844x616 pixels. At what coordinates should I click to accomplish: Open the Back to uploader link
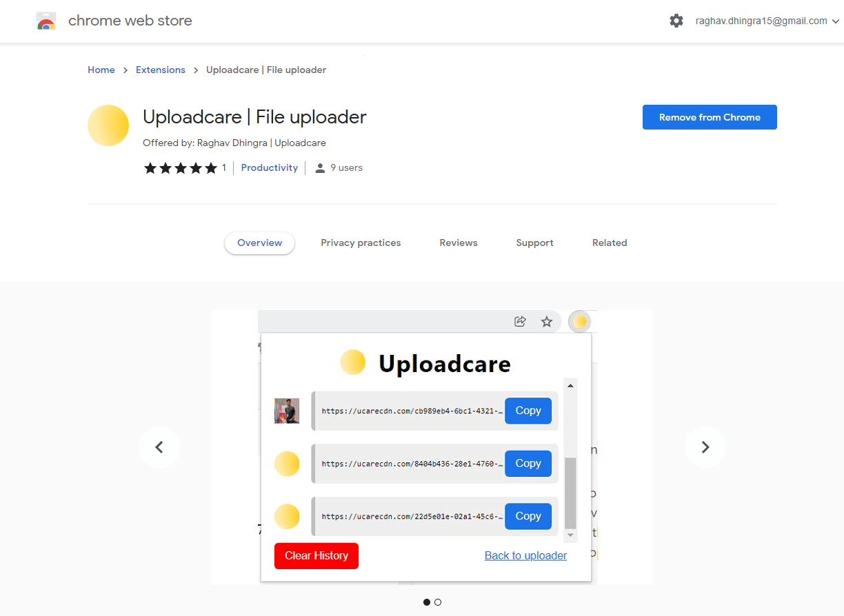[525, 555]
